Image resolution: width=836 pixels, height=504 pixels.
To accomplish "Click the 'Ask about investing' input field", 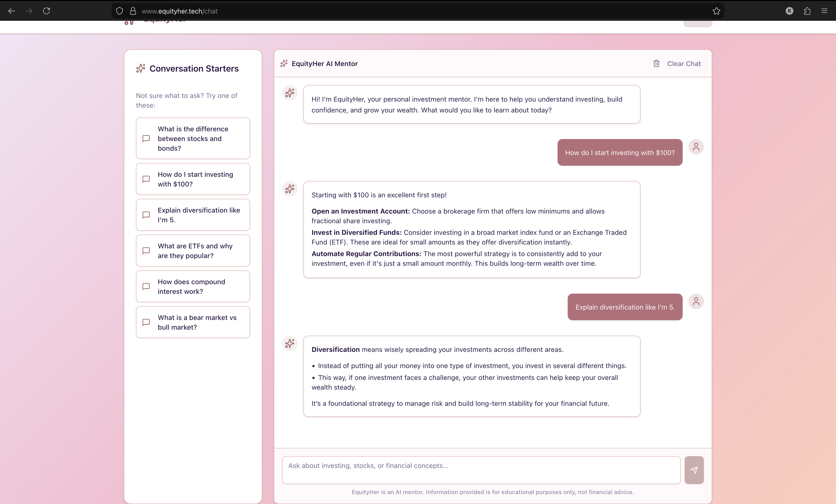I will (x=481, y=470).
